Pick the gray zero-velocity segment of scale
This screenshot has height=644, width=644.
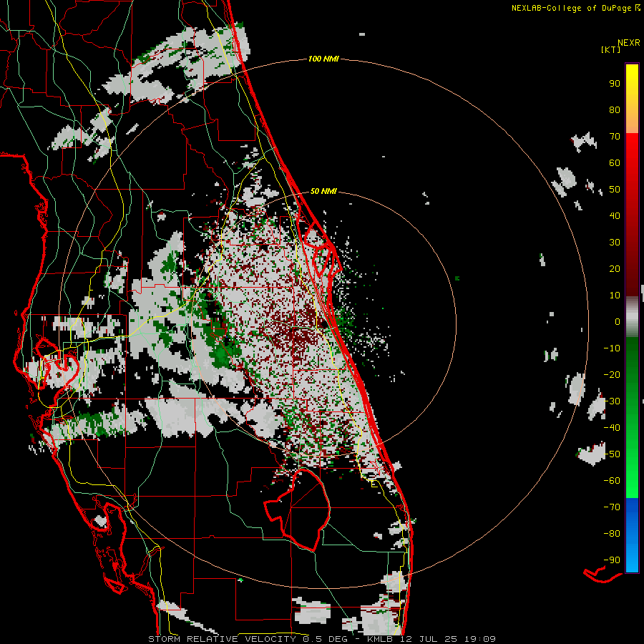pyautogui.click(x=632, y=317)
